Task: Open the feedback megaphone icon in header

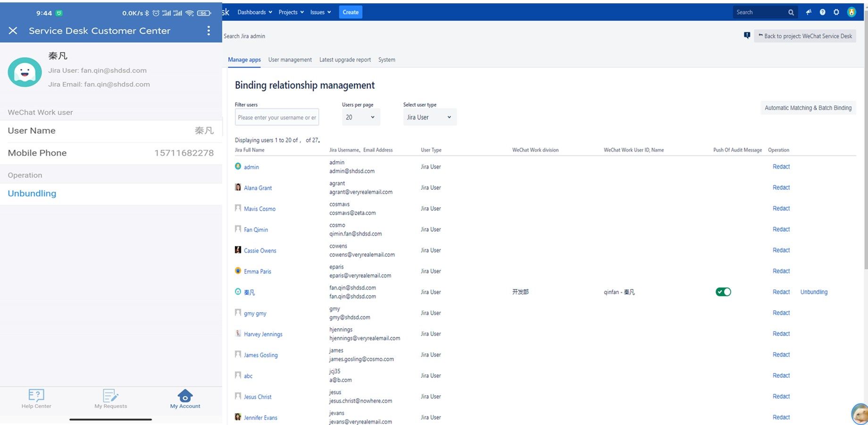Action: coord(809,12)
